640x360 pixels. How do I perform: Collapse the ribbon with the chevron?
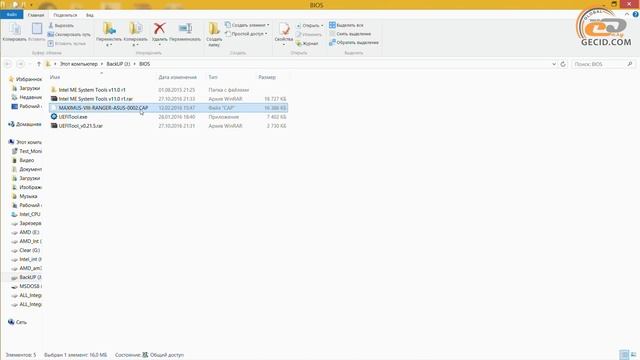coord(627,14)
